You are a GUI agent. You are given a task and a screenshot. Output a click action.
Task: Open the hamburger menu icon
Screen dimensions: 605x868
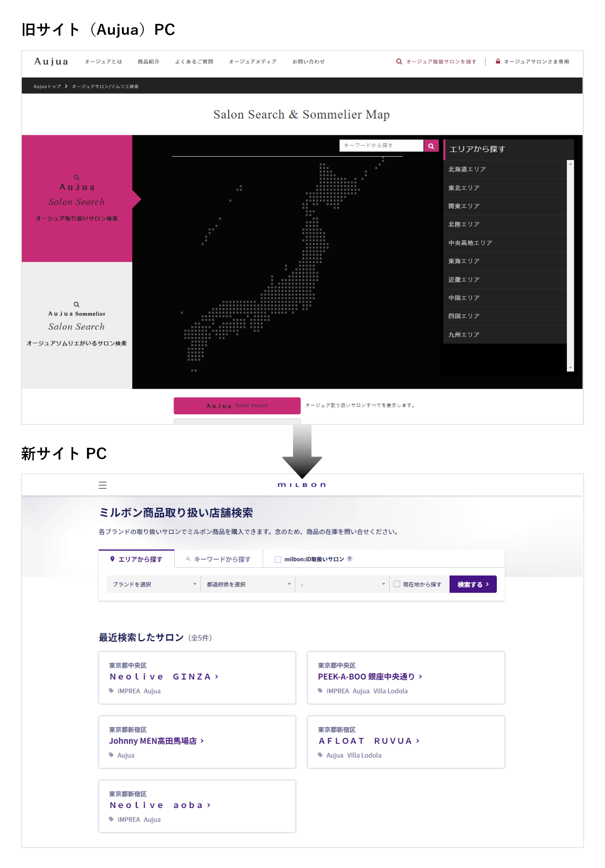tap(103, 485)
